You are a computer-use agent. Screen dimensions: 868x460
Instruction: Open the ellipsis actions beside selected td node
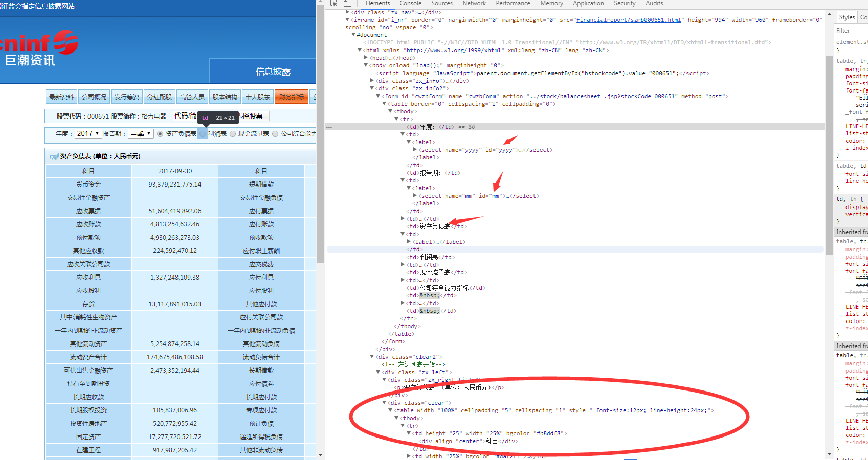pyautogui.click(x=329, y=127)
